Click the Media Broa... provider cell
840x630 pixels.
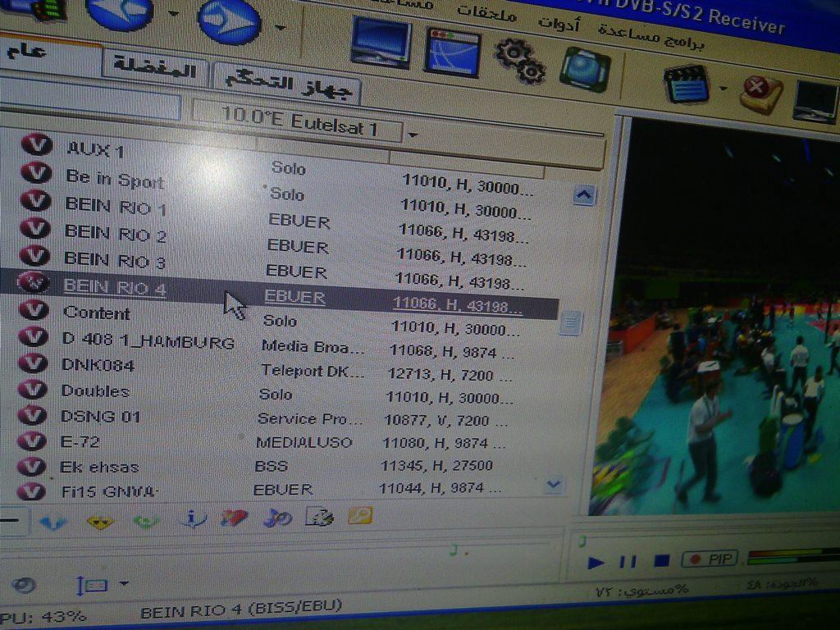[313, 347]
